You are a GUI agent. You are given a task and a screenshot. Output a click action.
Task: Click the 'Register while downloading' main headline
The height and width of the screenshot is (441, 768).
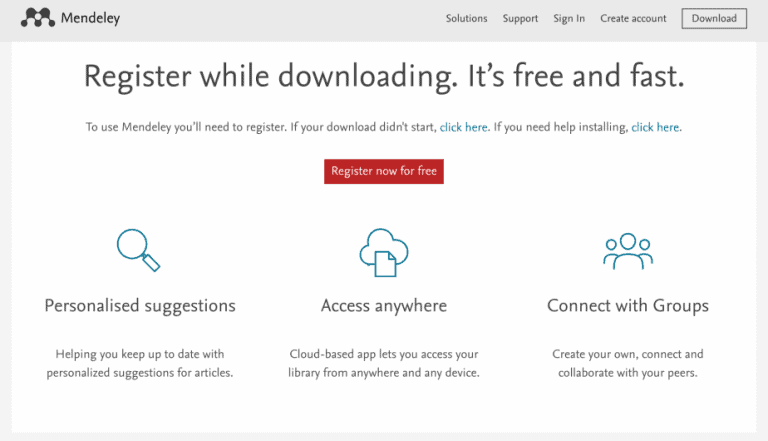384,77
